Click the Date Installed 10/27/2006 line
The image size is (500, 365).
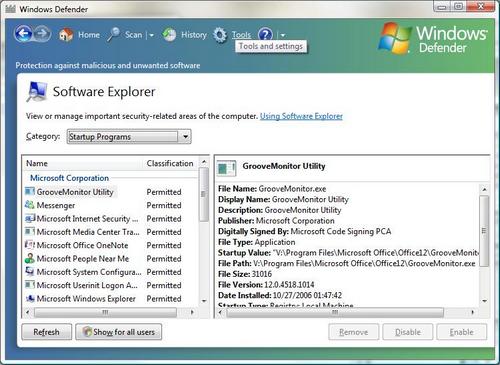click(x=280, y=295)
